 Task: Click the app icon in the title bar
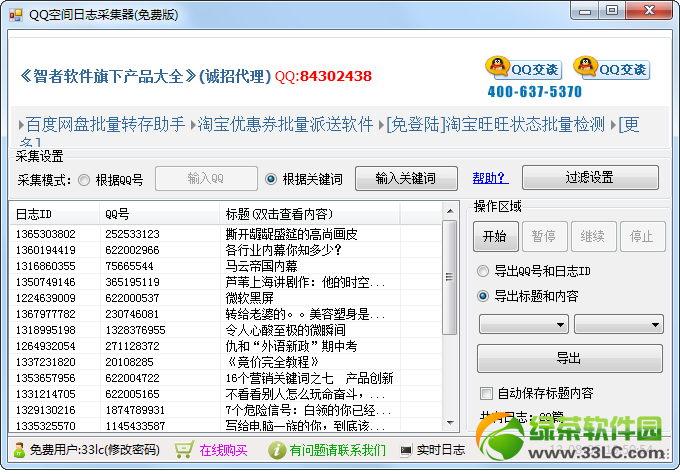pyautogui.click(x=16, y=15)
